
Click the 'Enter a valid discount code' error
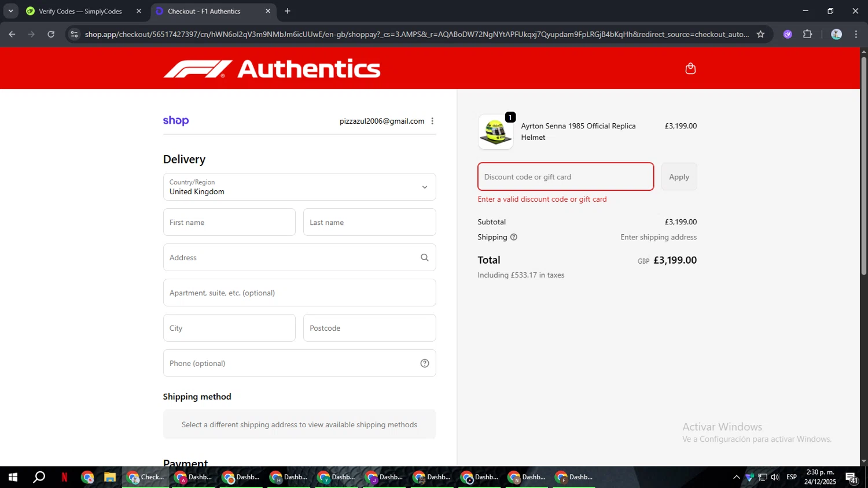click(x=542, y=199)
